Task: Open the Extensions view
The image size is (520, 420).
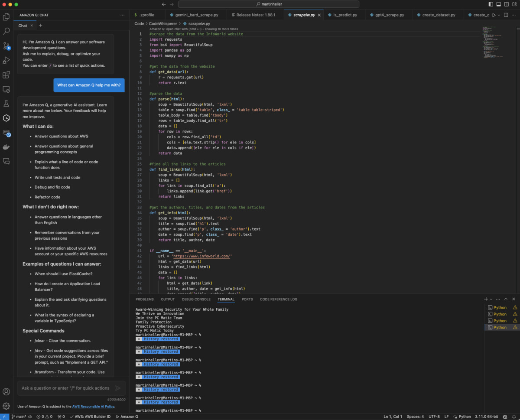Action: (6, 75)
